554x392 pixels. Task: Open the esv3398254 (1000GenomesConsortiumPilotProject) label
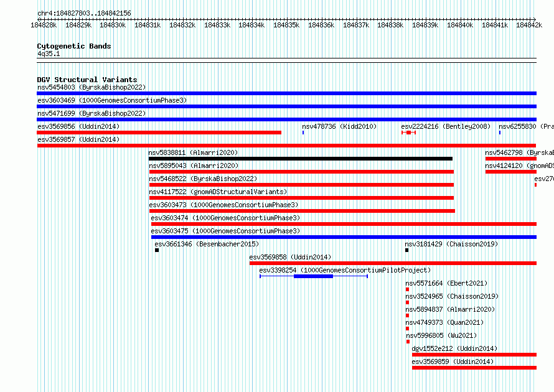coord(345,270)
